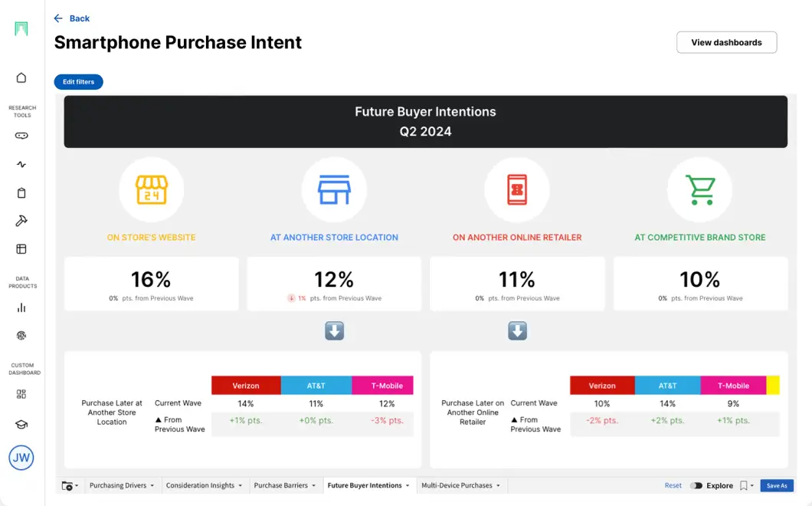Open the pulse activity icon in sidebar
The image size is (812, 506).
[x=21, y=164]
